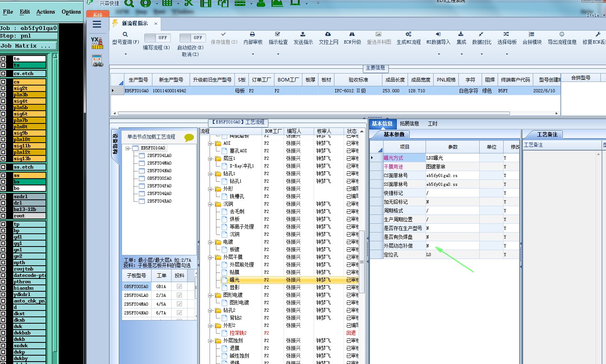Screen dimensions: 606x364
Task: Click the 修复ECN wrench icon
Action: pyautogui.click(x=598, y=34)
